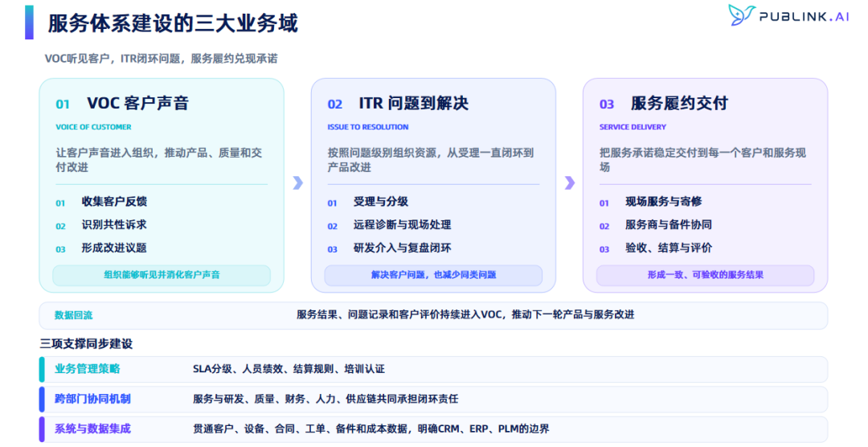This screenshot has width=868, height=447.
Task: Select the 验收、结算与评价 list item
Action: 669,248
